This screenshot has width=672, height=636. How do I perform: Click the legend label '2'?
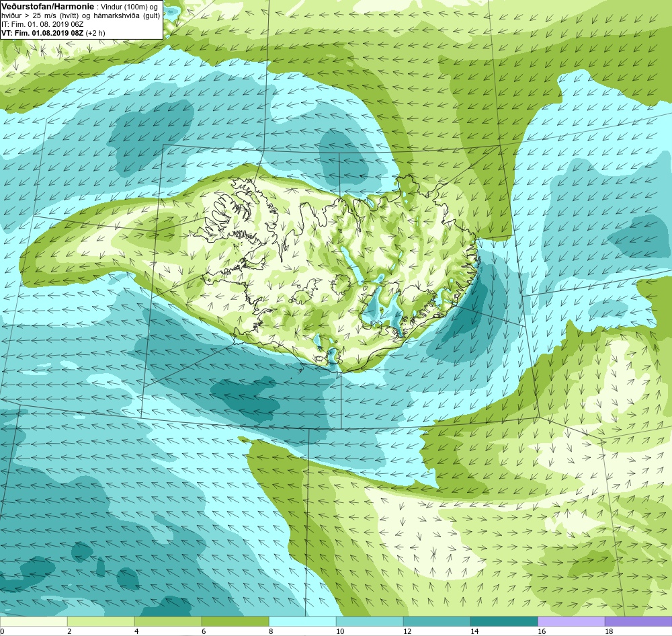click(69, 631)
